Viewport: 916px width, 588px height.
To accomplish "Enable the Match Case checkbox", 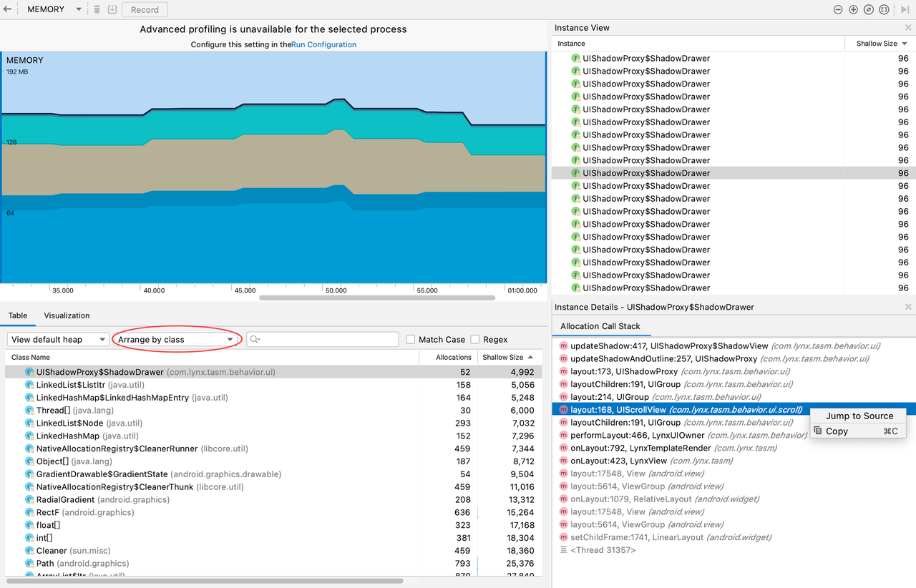I will (x=411, y=340).
